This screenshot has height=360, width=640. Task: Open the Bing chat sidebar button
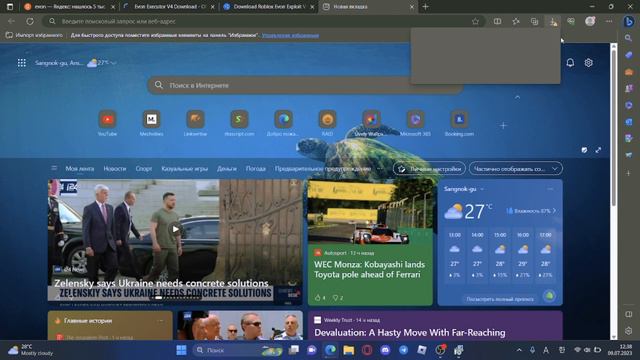[629, 21]
